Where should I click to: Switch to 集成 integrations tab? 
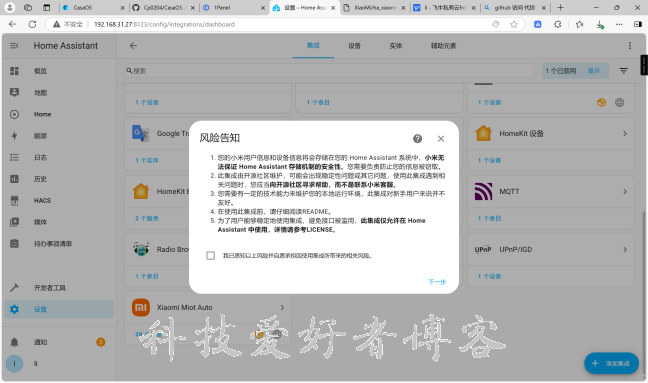(x=313, y=46)
